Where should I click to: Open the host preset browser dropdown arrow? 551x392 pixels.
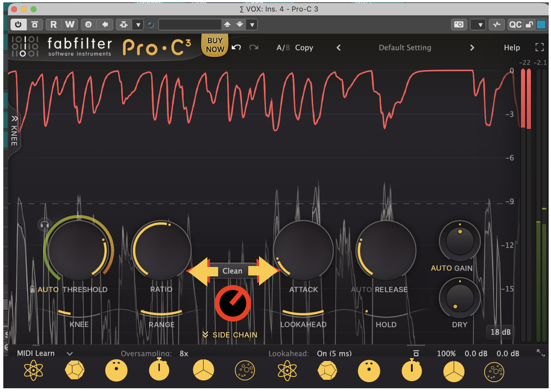(252, 24)
